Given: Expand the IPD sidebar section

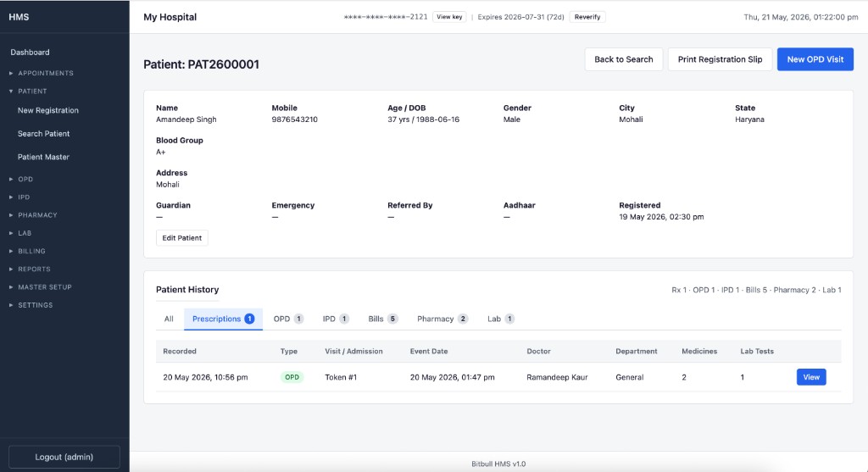Looking at the screenshot, I should point(24,197).
